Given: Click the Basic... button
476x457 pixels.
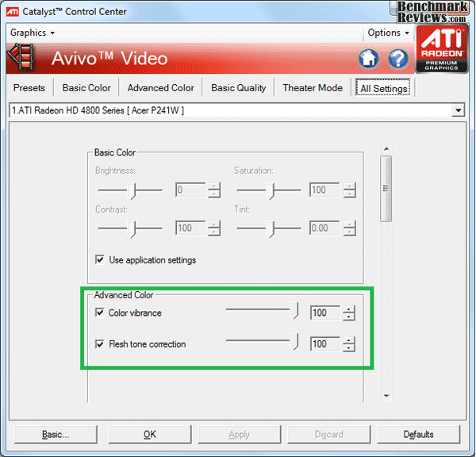Looking at the screenshot, I should coord(56,434).
